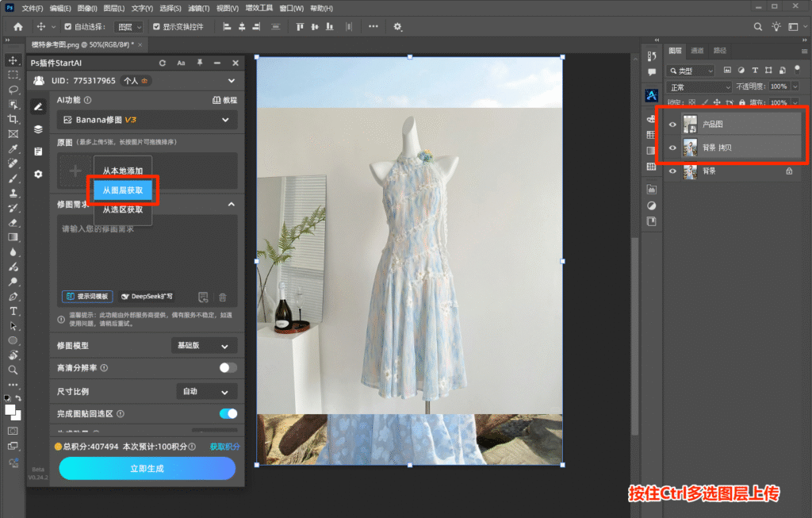Click the DeepSeek扩写 button
Viewport: 812px width, 518px height.
147,297
